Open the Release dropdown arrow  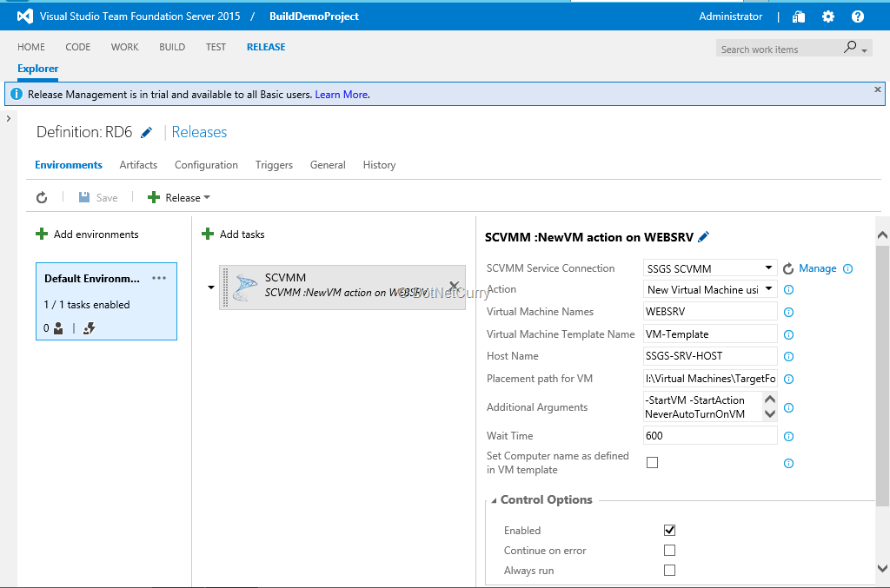tap(207, 197)
